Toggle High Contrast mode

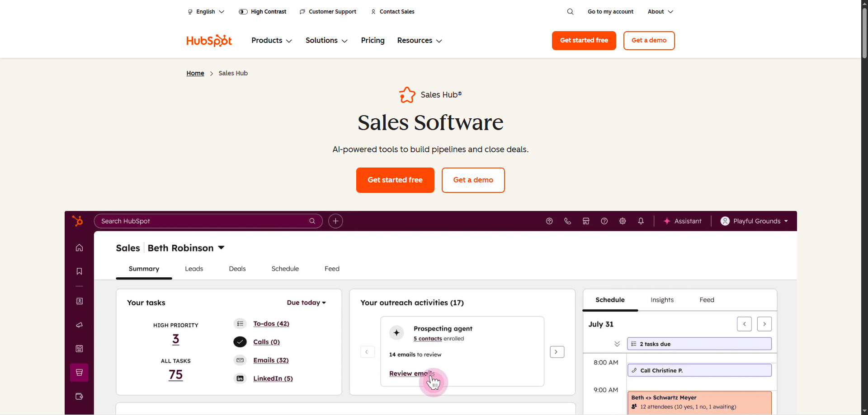pyautogui.click(x=262, y=12)
